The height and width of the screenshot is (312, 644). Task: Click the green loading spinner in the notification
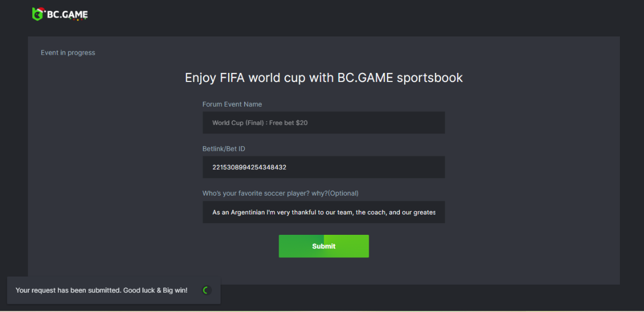click(x=206, y=291)
